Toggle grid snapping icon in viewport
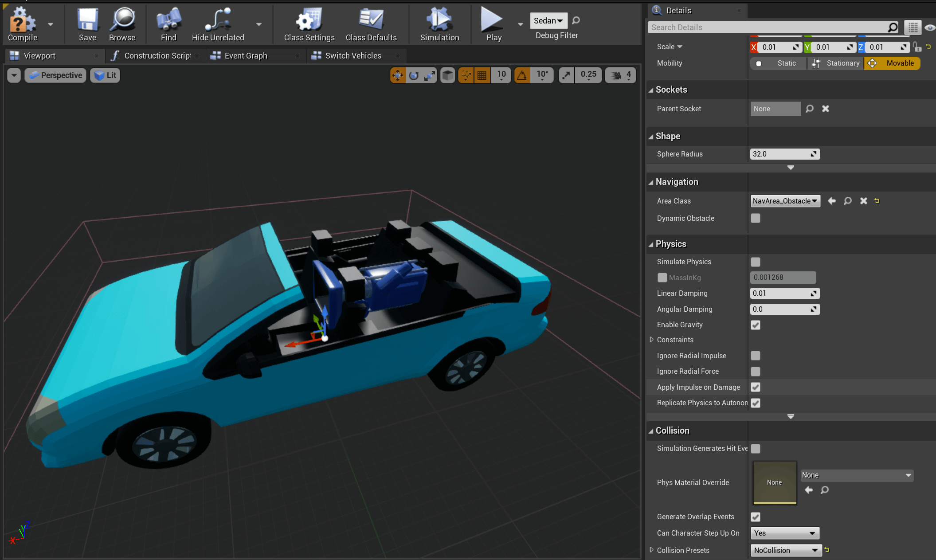 click(482, 75)
